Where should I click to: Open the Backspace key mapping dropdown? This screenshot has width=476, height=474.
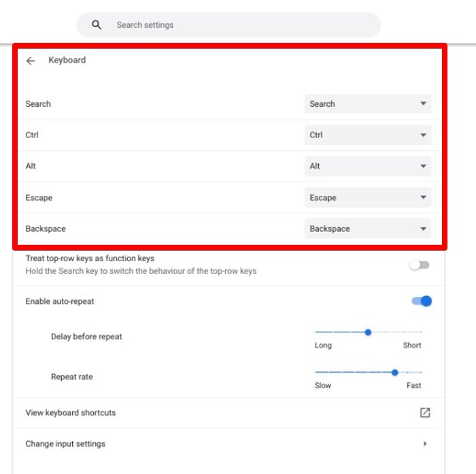tap(368, 228)
